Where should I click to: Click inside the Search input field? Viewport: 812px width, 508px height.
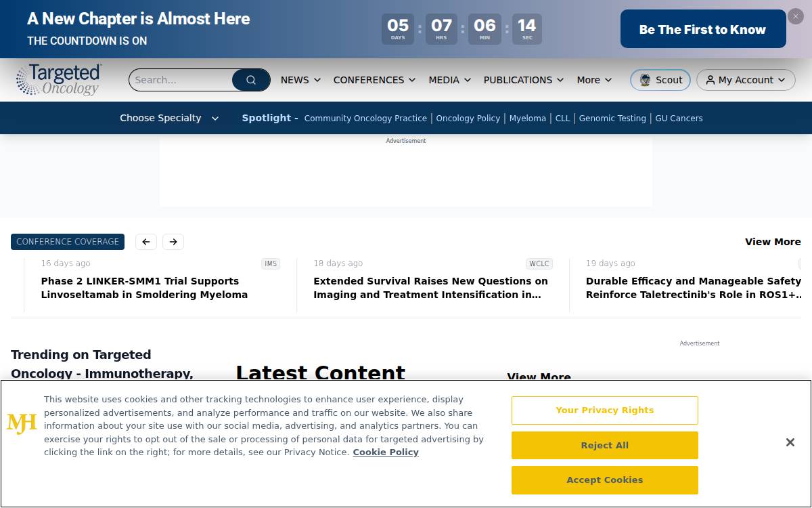[181, 80]
